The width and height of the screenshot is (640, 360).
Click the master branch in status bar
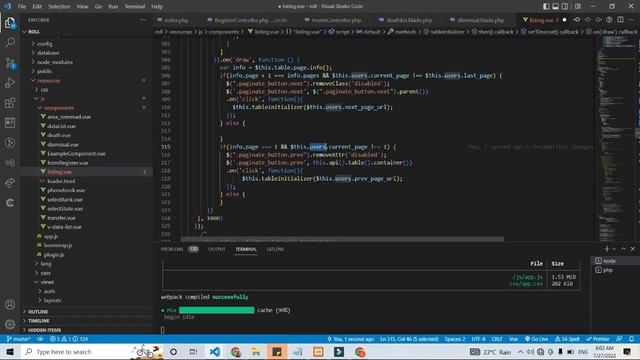pyautogui.click(x=19, y=339)
